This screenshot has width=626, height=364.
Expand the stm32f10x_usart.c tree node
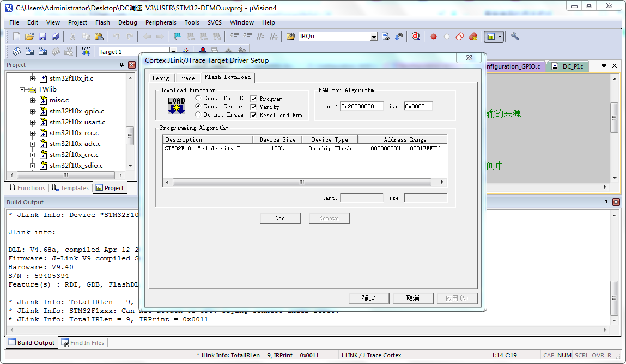[32, 122]
